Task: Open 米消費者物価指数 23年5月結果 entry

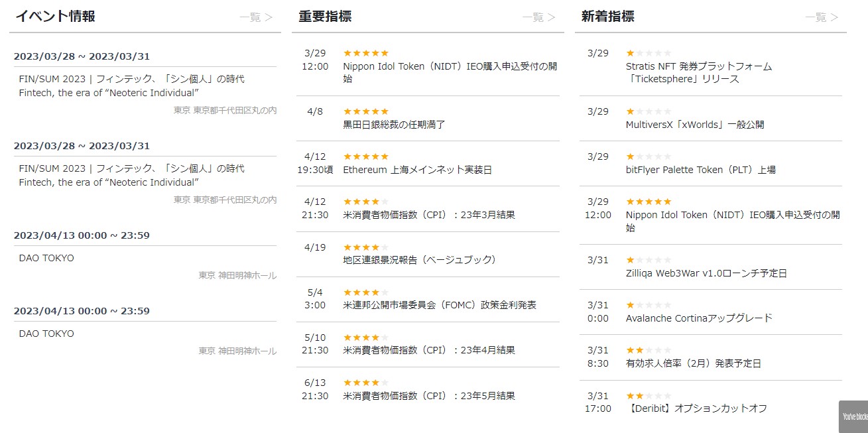Action: pyautogui.click(x=428, y=396)
